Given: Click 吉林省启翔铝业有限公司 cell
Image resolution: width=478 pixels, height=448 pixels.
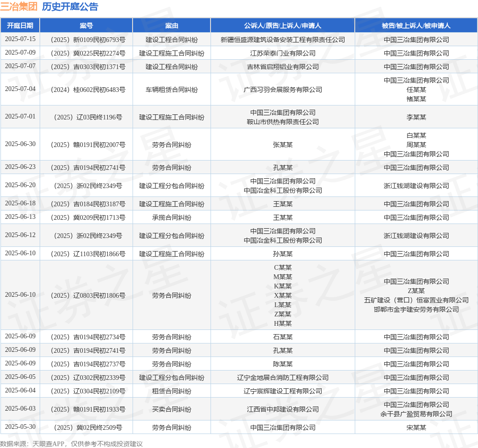Looking at the screenshot, I should click(x=282, y=67).
